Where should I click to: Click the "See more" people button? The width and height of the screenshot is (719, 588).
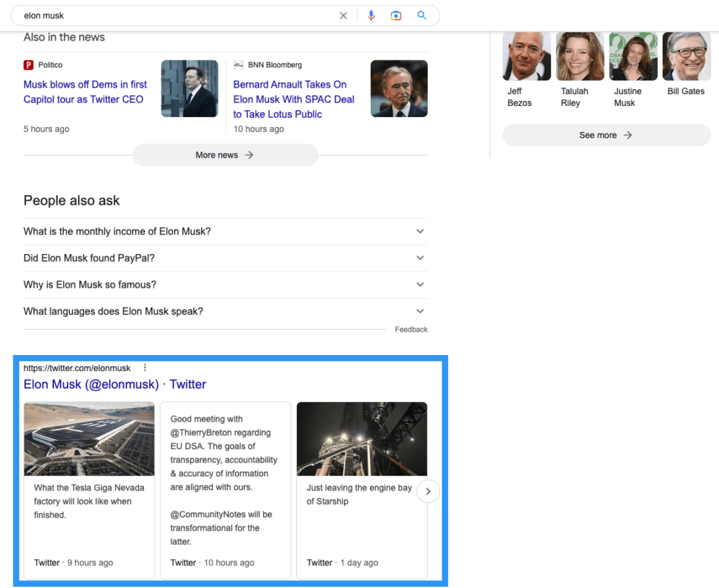[606, 135]
